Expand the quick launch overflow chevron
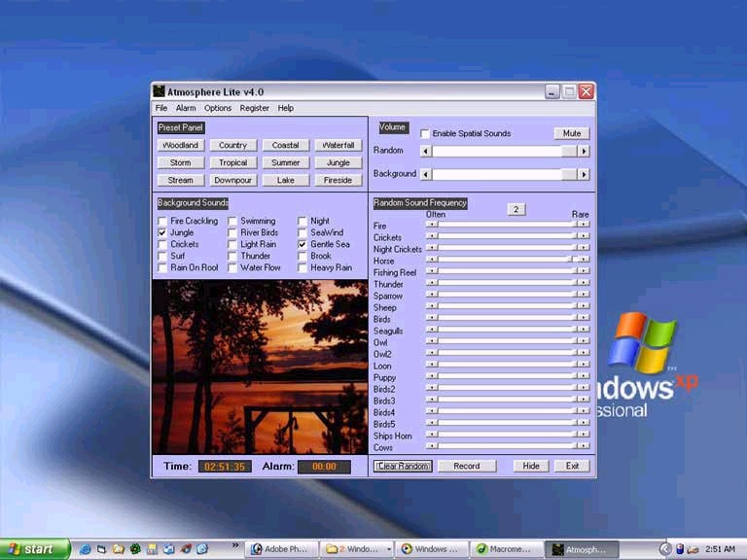 (235, 545)
